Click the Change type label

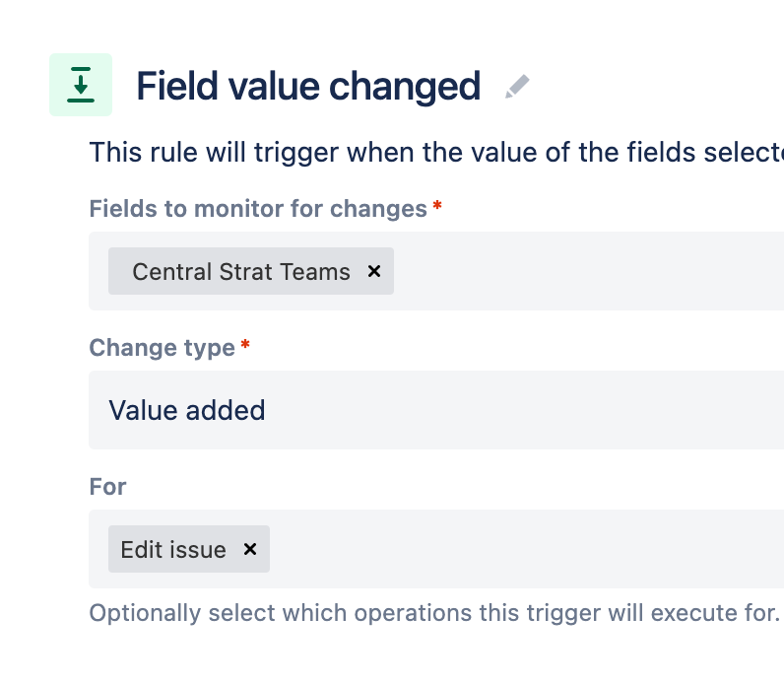(162, 348)
